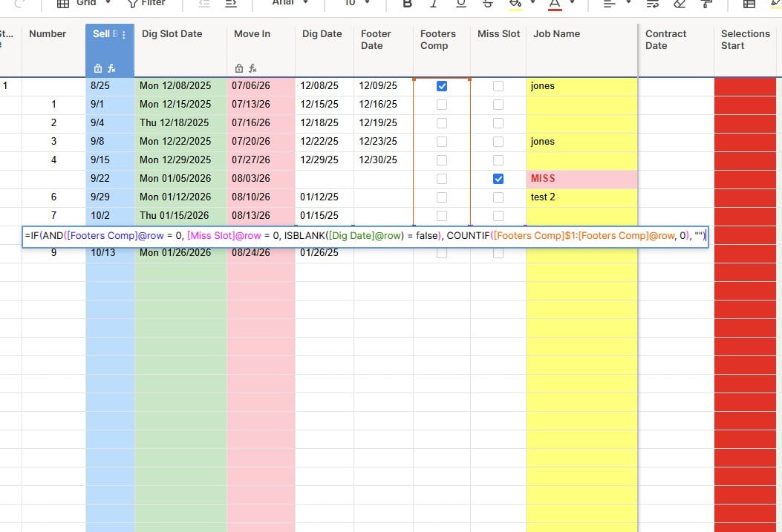Indent the row using the toolbar icon
782x532 pixels.
coord(230,4)
